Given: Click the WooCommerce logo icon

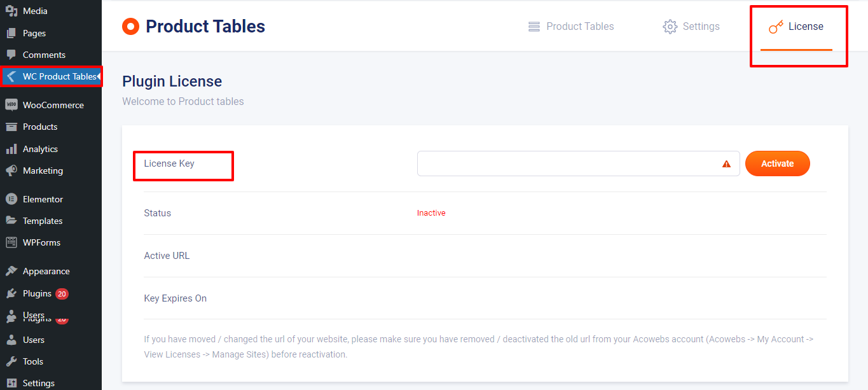Looking at the screenshot, I should click(11, 105).
